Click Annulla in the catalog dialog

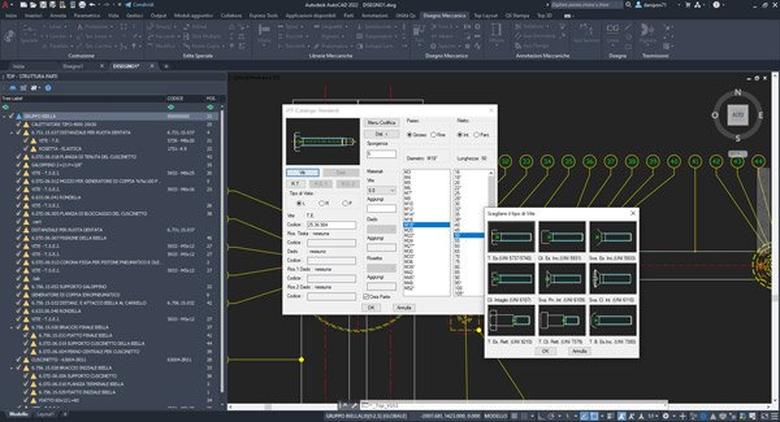(403, 307)
